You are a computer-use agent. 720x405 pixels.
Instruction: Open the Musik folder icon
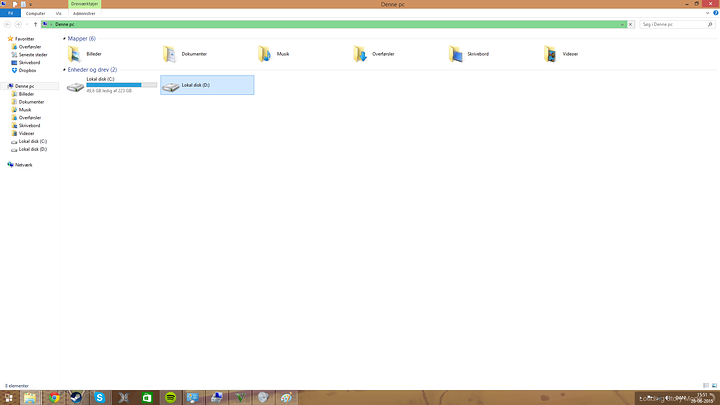(x=264, y=54)
